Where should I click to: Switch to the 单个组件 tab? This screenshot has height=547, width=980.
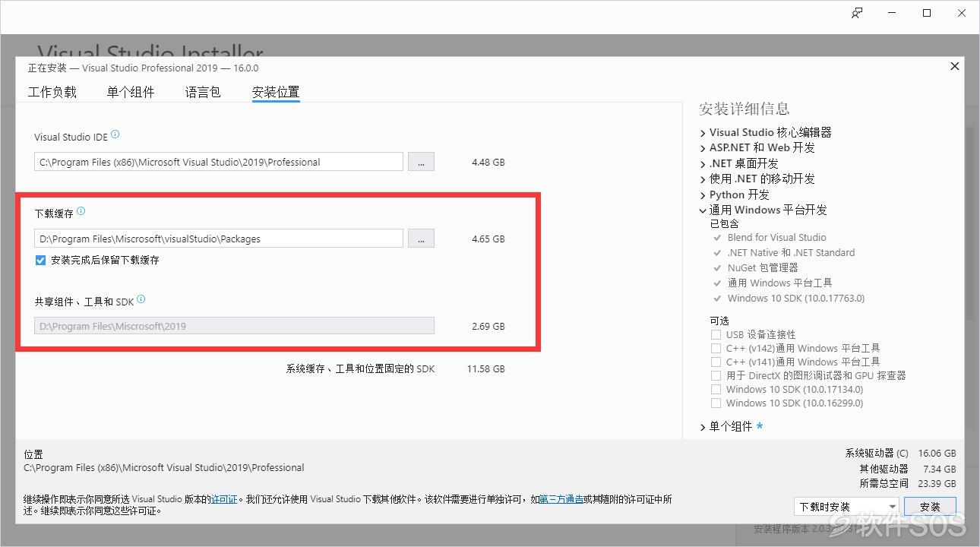[131, 92]
